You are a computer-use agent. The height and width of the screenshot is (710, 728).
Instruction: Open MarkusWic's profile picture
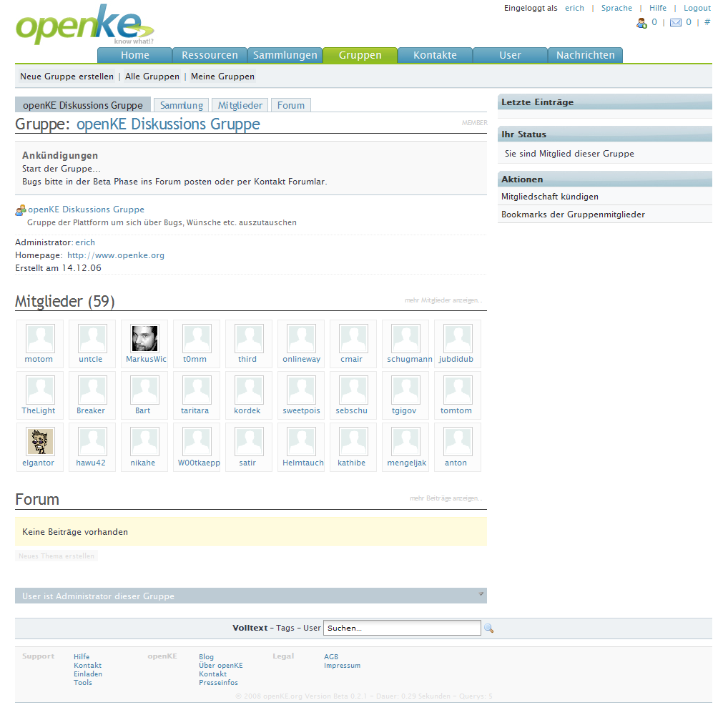144,337
